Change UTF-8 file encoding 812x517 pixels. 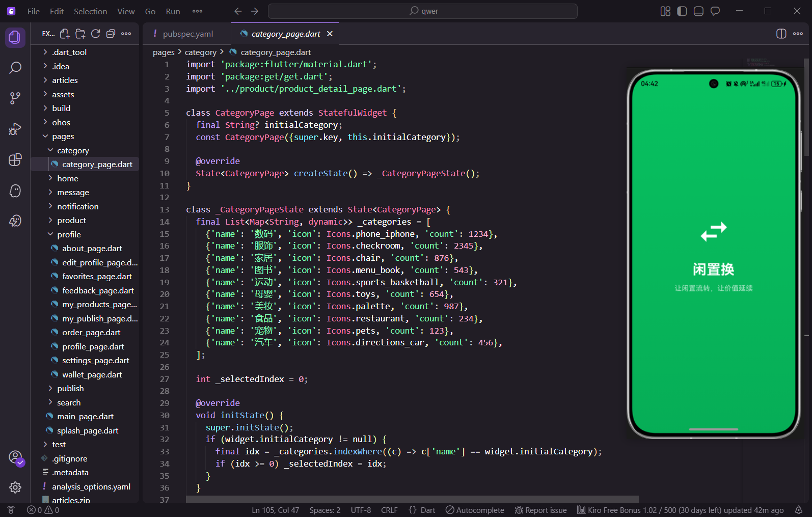pos(361,510)
